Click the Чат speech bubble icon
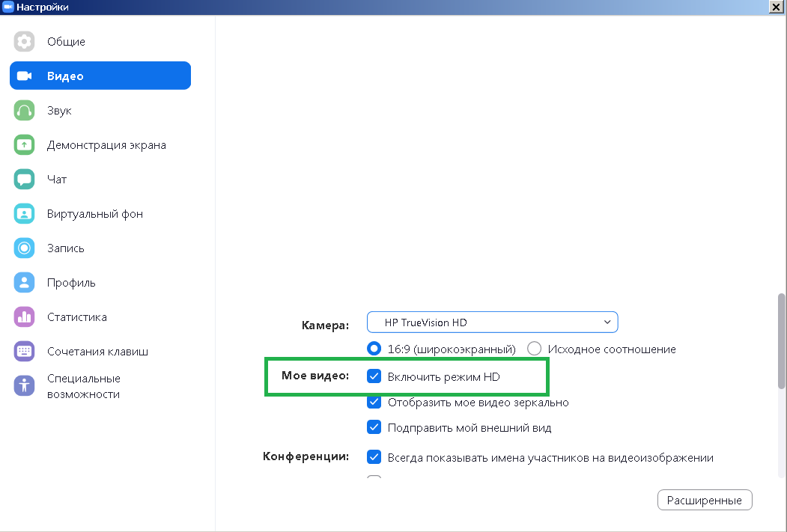Viewport: 787px width, 532px height. click(x=25, y=180)
